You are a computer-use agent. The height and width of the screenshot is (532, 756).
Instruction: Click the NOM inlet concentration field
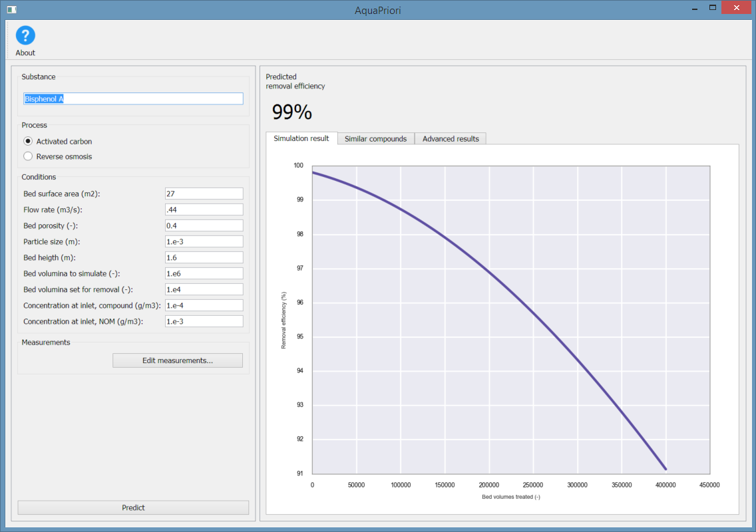coord(204,321)
